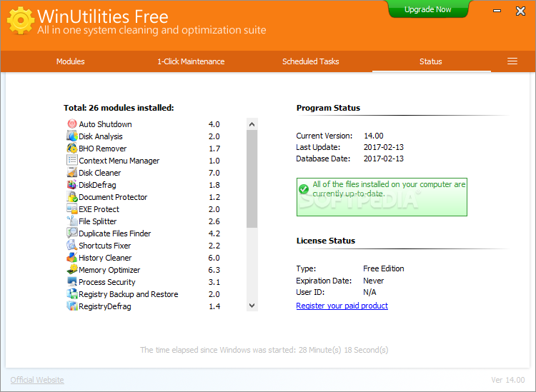This screenshot has width=536, height=392.
Task: Click the Upgrade Now button
Action: point(428,9)
